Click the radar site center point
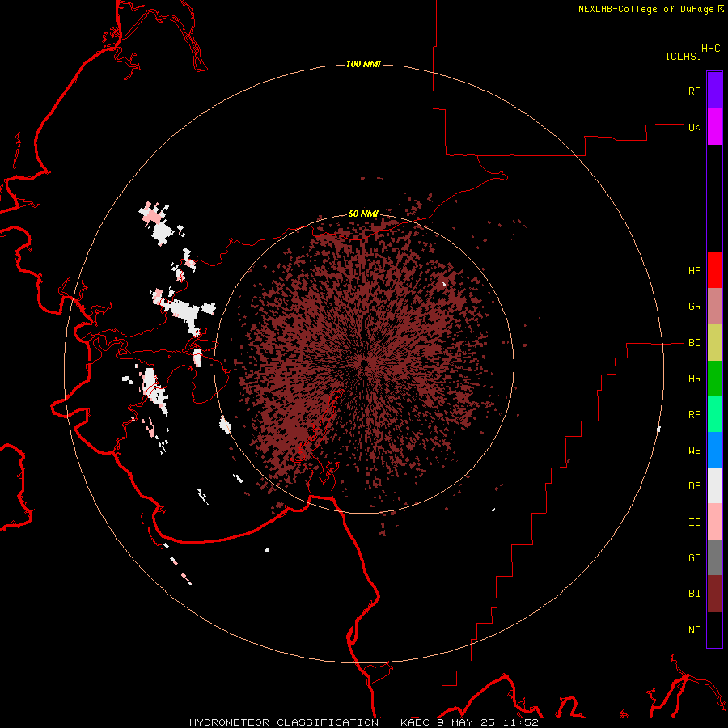Screen dimensions: 728x728 pyautogui.click(x=365, y=363)
